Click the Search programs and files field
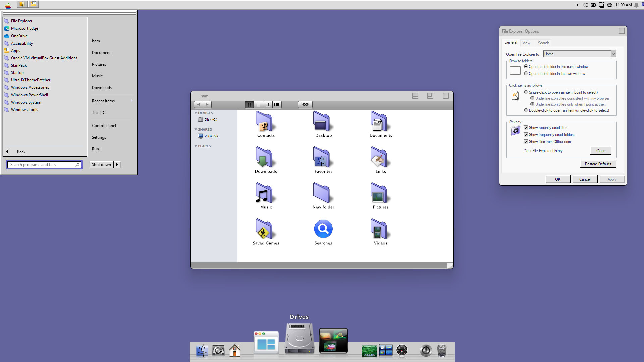Image resolution: width=644 pixels, height=362 pixels. tap(42, 165)
